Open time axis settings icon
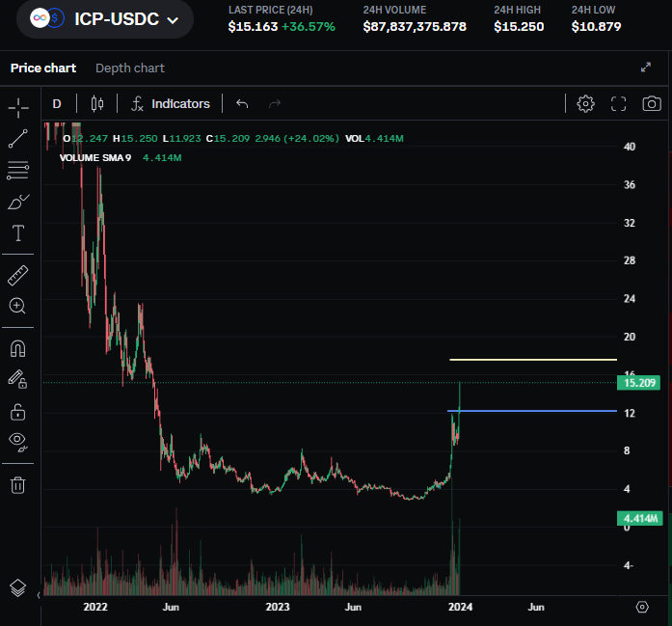 642,607
